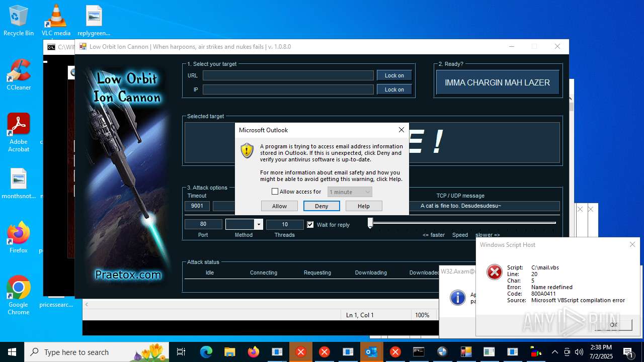The width and height of the screenshot is (644, 362).
Task: Click Allow in the Outlook dialog
Action: (x=279, y=206)
